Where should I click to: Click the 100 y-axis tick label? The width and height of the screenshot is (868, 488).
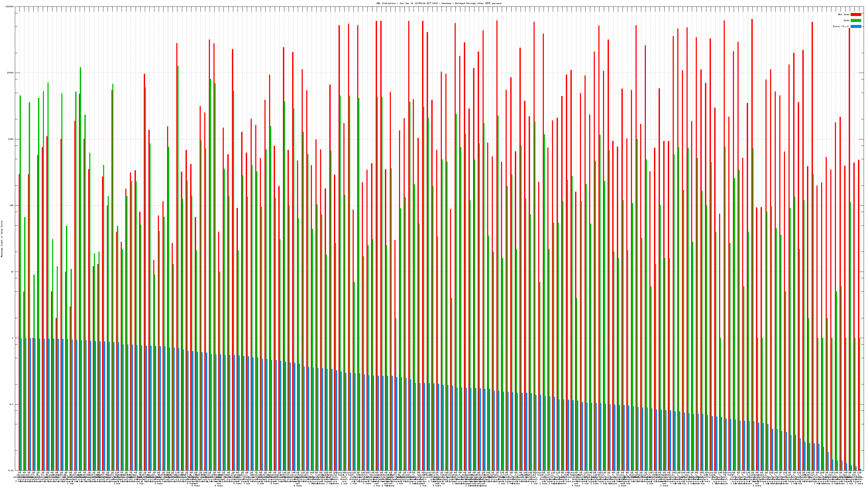(12, 206)
